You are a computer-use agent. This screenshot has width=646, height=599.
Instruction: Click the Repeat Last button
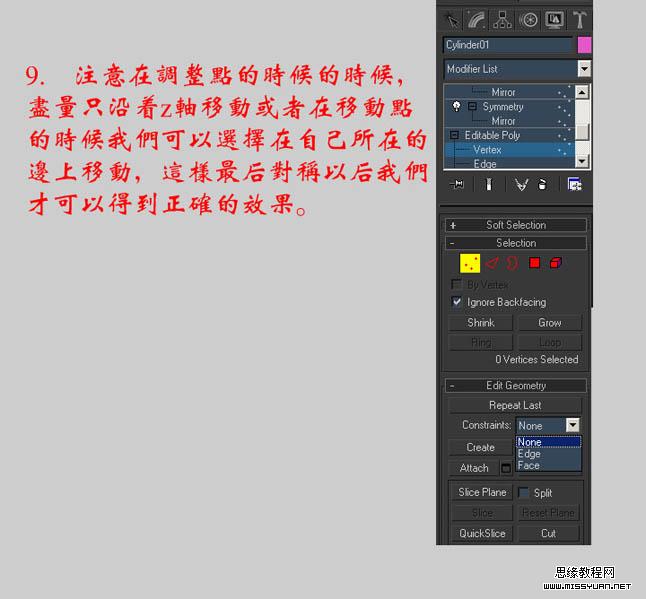pos(515,405)
